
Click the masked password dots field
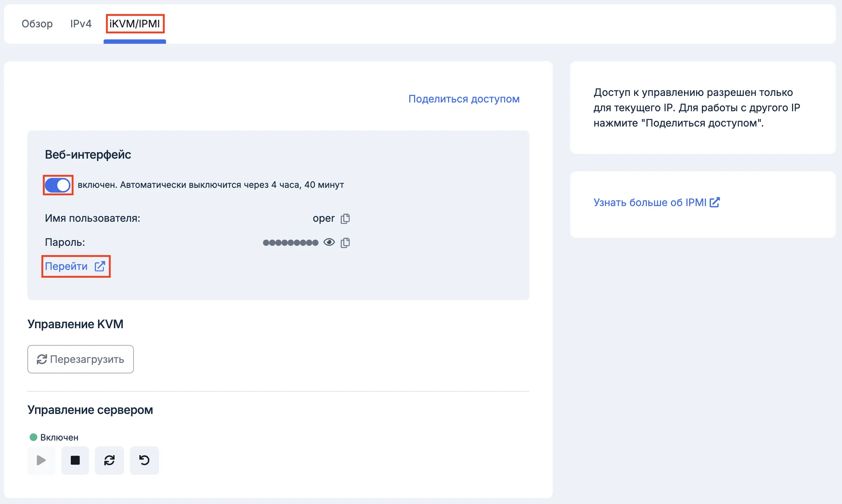pos(290,243)
